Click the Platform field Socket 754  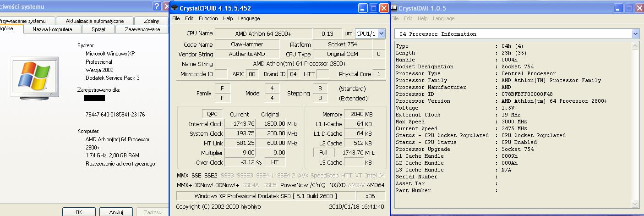[x=342, y=44]
